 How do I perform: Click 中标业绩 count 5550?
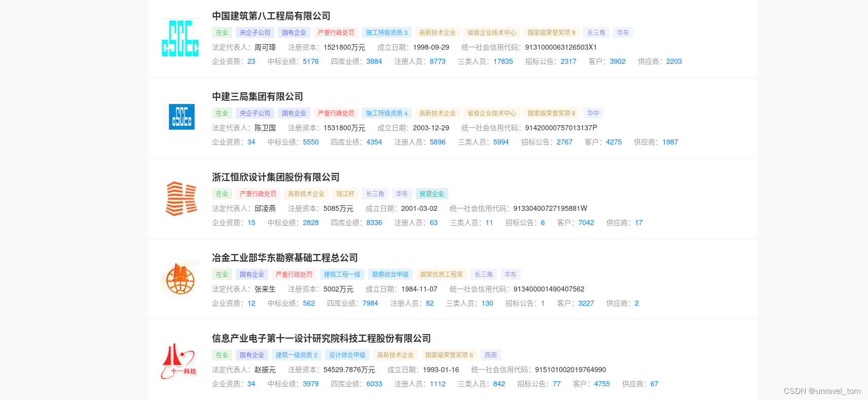tap(311, 142)
